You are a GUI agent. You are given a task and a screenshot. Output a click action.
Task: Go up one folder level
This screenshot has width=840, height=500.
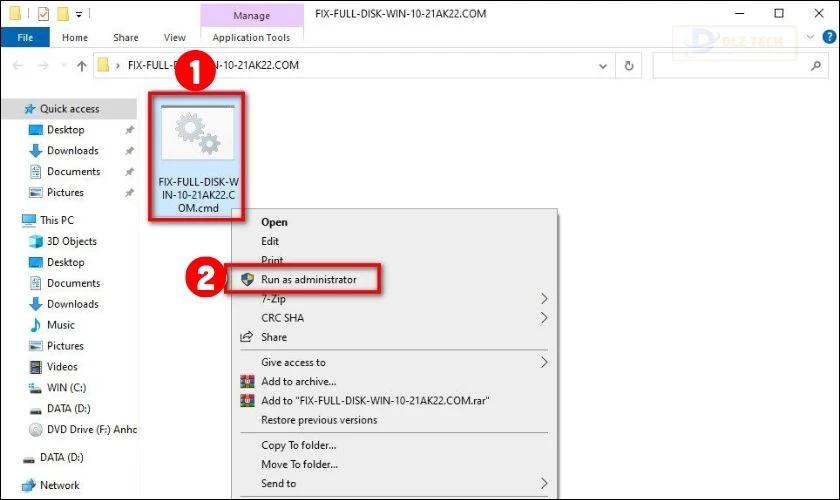coord(81,65)
